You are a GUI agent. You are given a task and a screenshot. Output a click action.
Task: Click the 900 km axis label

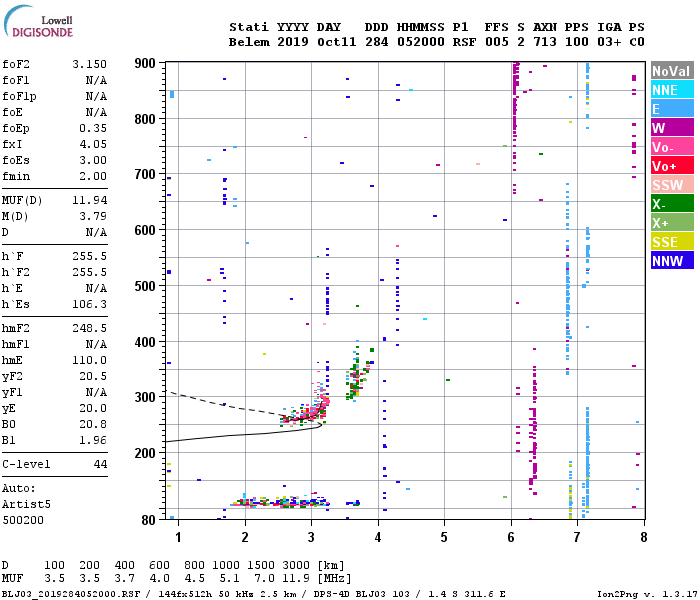coord(145,63)
